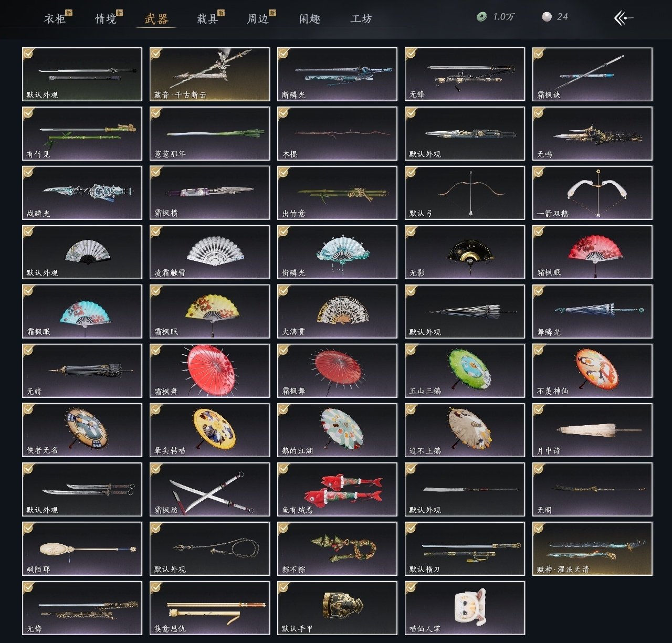
Task: Choose the 葱葱那年 green onion skin
Action: [209, 133]
